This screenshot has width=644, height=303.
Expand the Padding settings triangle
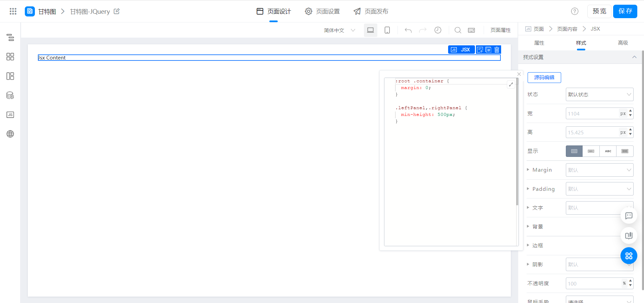(x=528, y=189)
